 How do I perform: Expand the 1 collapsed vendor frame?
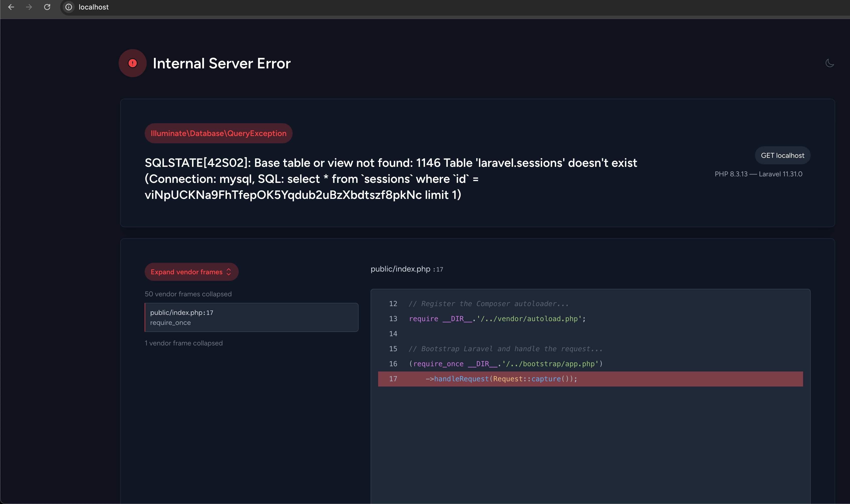click(184, 343)
